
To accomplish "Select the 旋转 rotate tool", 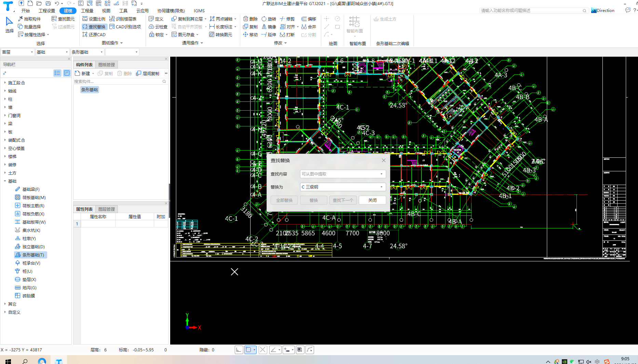I will 269,19.
